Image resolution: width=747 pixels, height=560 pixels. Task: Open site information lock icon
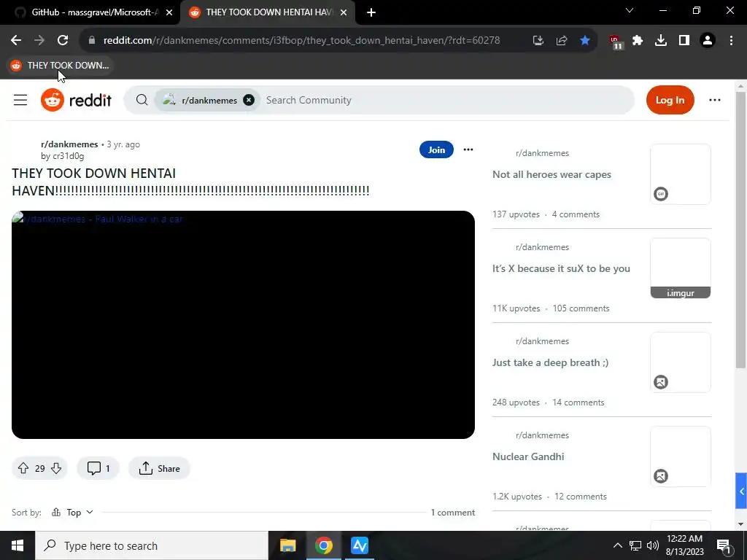coord(92,41)
